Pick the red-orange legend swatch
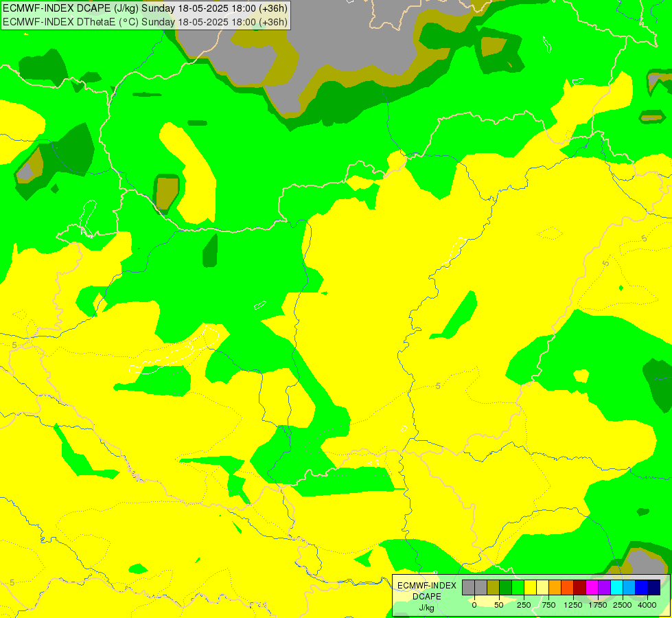The width and height of the screenshot is (672, 618). pos(568,587)
